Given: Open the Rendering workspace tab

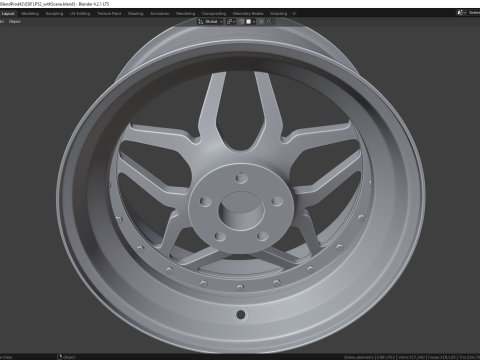Looking at the screenshot, I should 186,14.
